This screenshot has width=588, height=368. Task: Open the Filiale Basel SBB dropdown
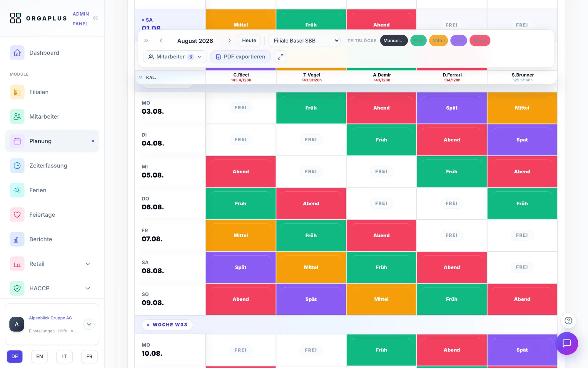pyautogui.click(x=304, y=41)
